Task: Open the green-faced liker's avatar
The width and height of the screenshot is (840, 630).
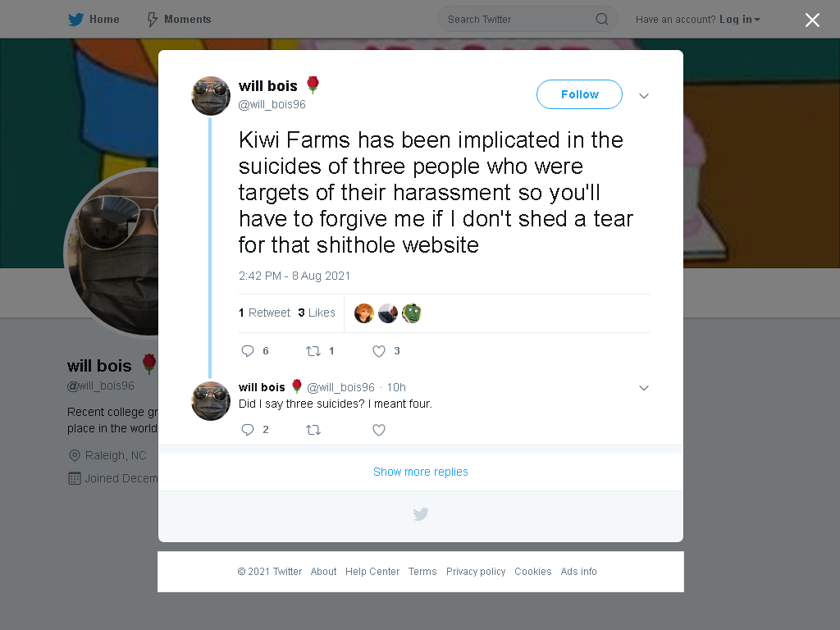Action: pyautogui.click(x=412, y=313)
